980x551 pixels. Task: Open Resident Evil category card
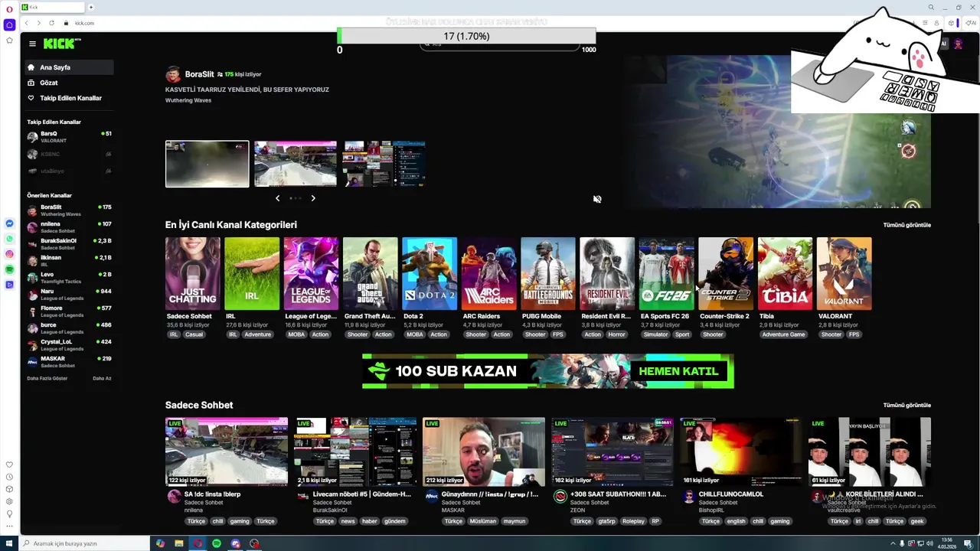point(607,273)
